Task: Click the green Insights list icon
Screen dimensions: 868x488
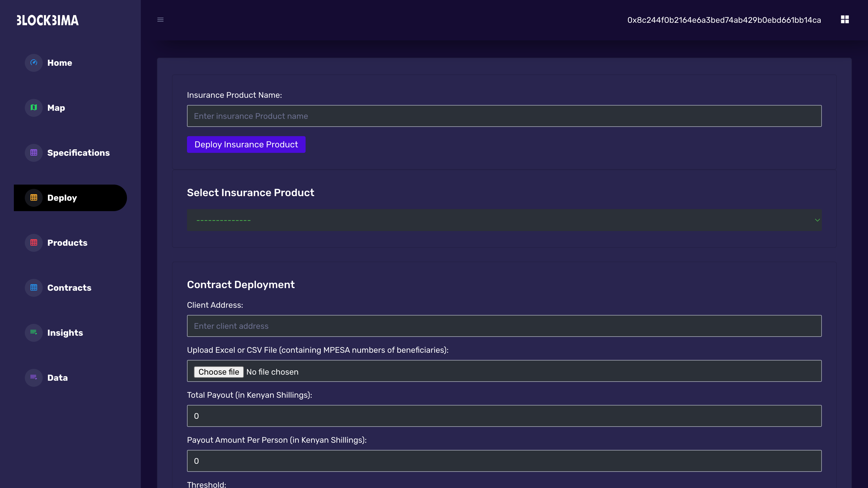Action: click(x=34, y=333)
